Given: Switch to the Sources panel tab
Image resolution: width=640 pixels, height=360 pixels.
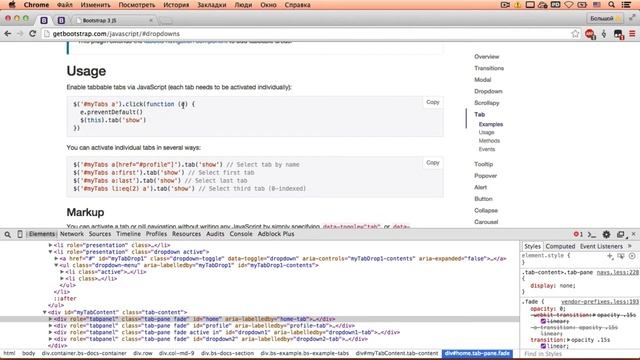Looking at the screenshot, I should pyautogui.click(x=100, y=234).
